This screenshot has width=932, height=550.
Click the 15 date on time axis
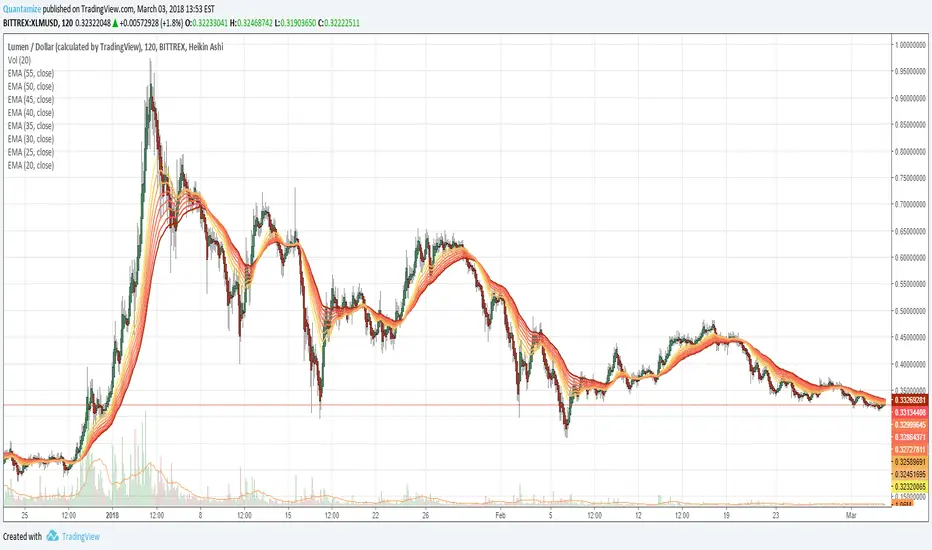click(288, 516)
